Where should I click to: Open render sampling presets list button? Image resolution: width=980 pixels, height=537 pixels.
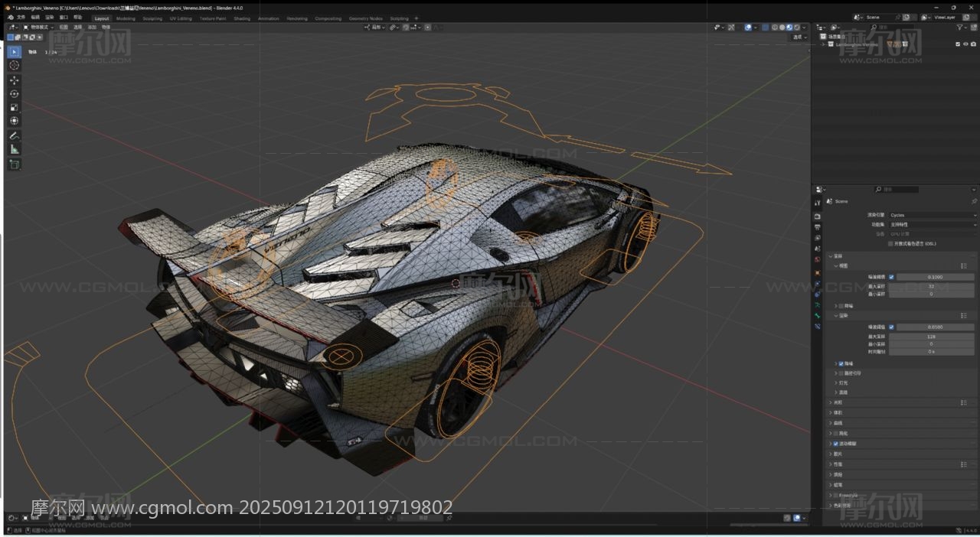click(x=964, y=316)
